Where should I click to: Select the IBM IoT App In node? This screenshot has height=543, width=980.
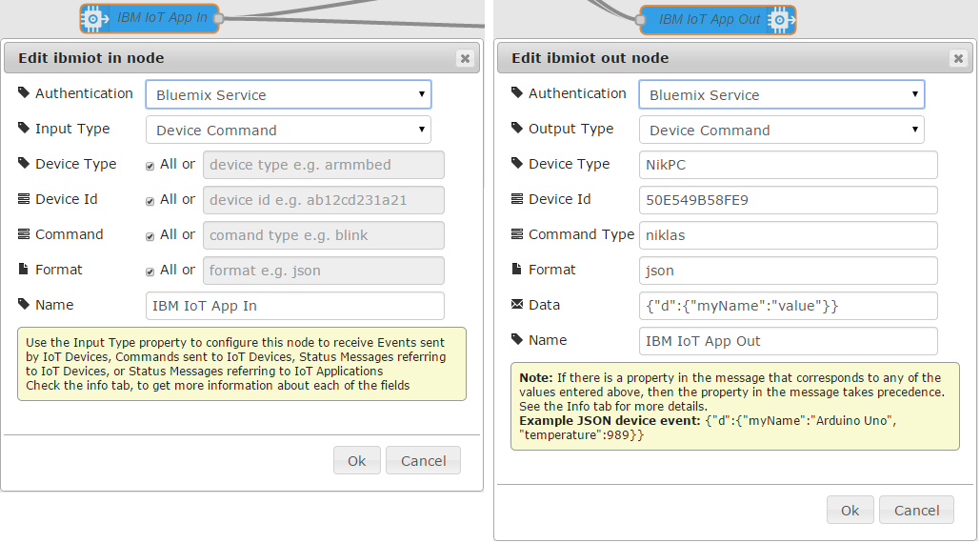coord(150,18)
